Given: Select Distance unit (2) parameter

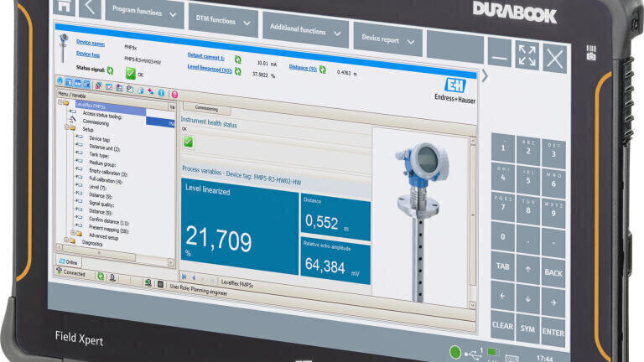Looking at the screenshot, I should point(104,147).
